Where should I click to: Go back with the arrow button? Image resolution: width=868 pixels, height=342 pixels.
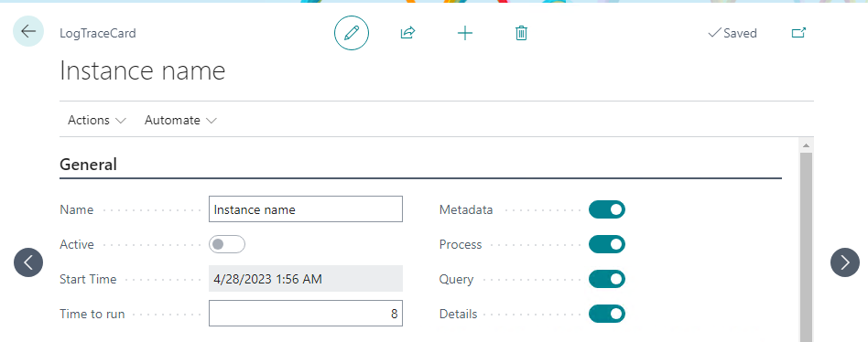coord(28,31)
